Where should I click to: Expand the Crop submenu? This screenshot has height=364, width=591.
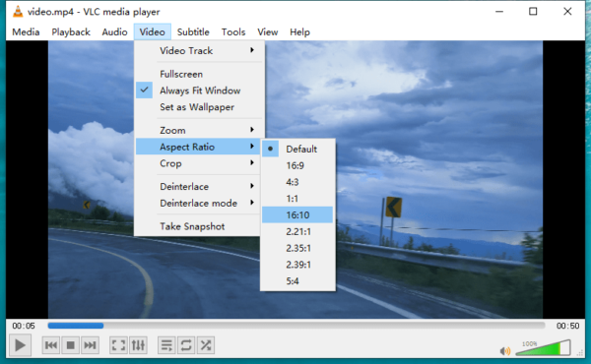pos(199,163)
